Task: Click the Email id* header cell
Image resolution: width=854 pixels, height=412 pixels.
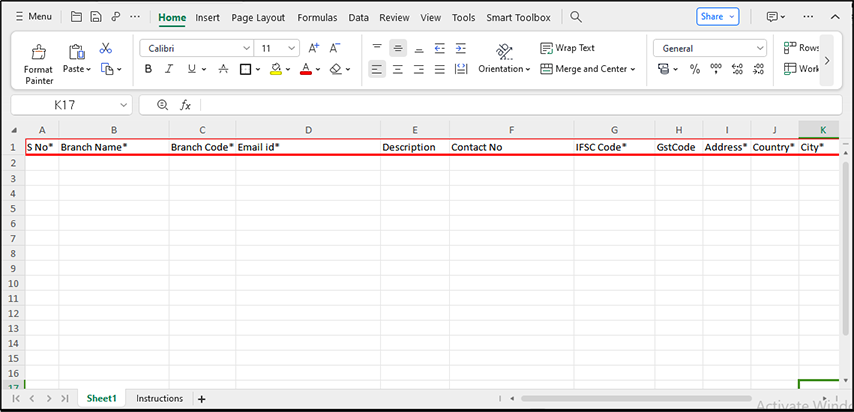Action: 308,147
